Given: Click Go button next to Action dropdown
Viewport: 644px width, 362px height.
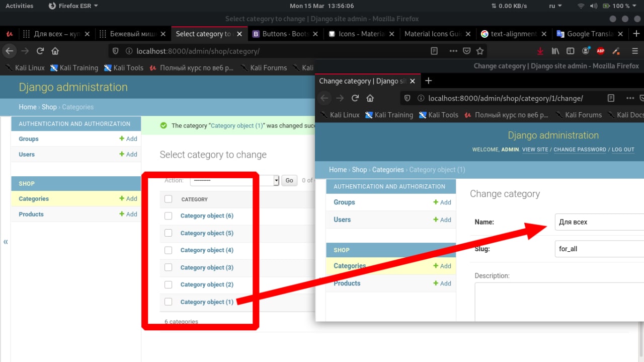Looking at the screenshot, I should click(x=289, y=180).
